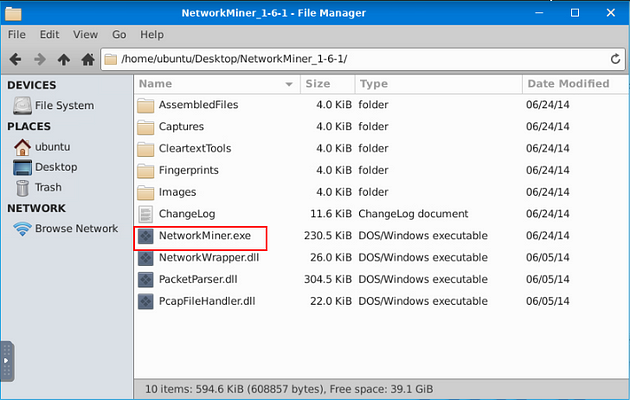The height and width of the screenshot is (400, 630).
Task: Open home folder via house icon
Action: [88, 59]
